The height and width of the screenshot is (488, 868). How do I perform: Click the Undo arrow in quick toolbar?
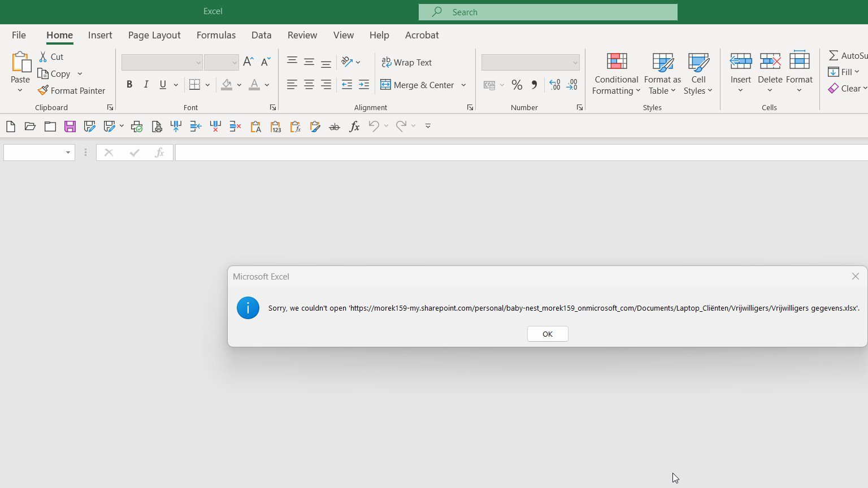(374, 127)
